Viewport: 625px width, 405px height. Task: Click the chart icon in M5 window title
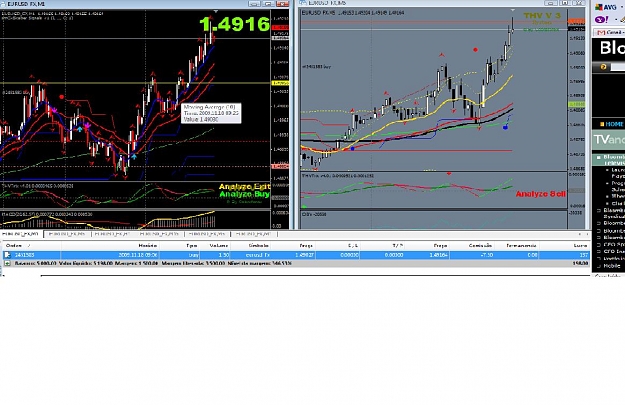[303, 2]
